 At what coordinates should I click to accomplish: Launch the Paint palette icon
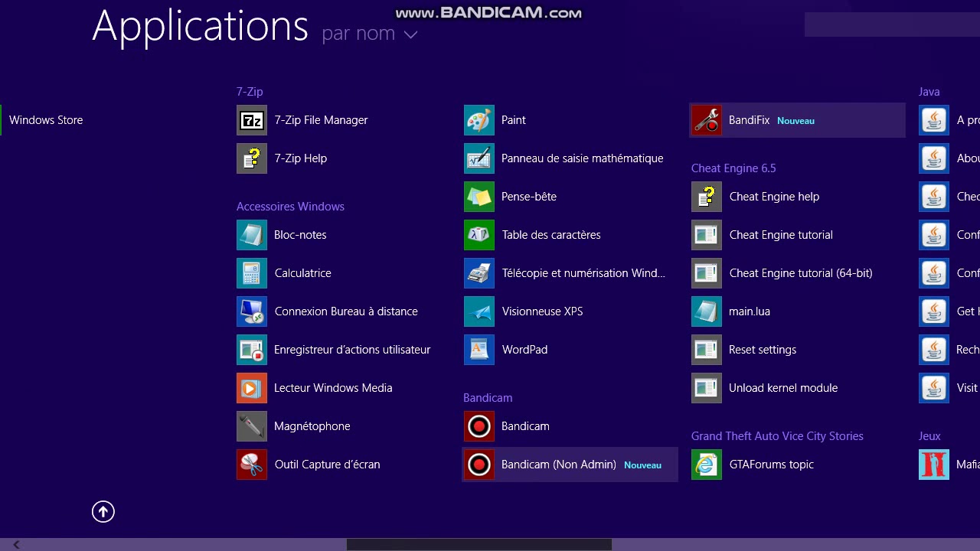pos(479,120)
